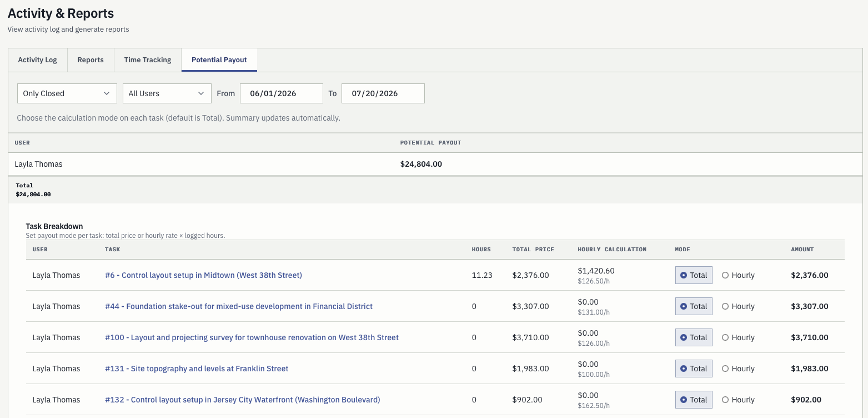Set task #131 to Hourly mode

pos(738,369)
